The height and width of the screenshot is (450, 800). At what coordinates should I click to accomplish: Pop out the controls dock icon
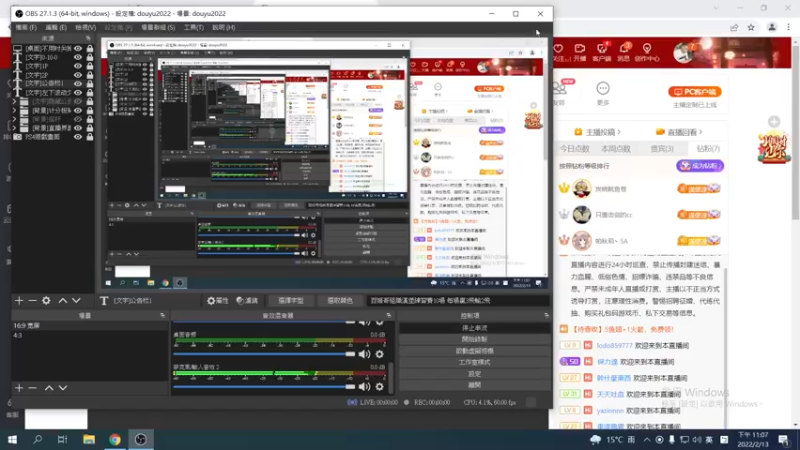546,316
